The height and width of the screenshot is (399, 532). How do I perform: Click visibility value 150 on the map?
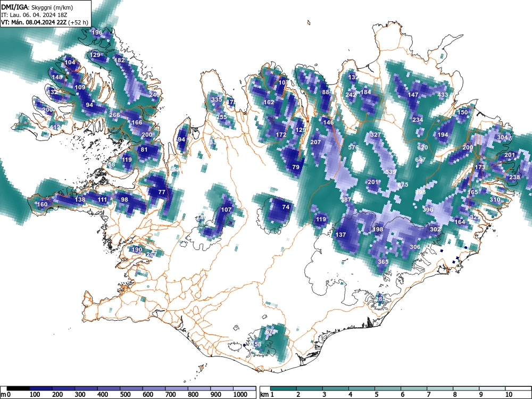[463, 112]
